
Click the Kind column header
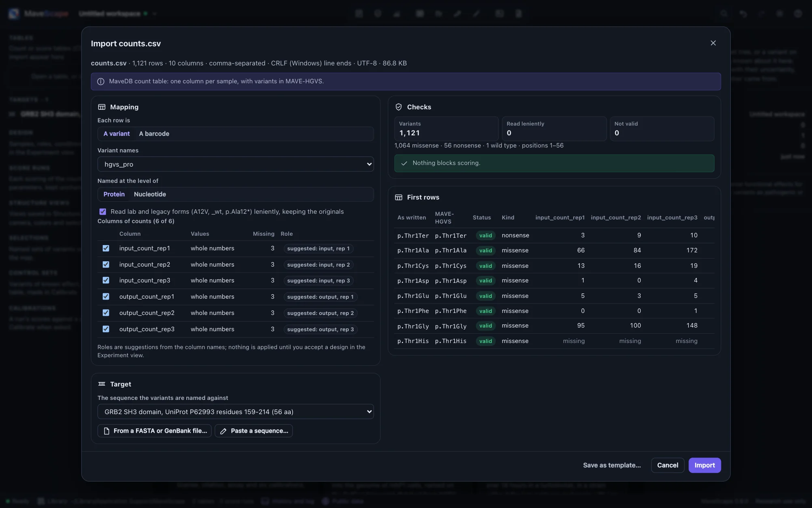coord(508,218)
